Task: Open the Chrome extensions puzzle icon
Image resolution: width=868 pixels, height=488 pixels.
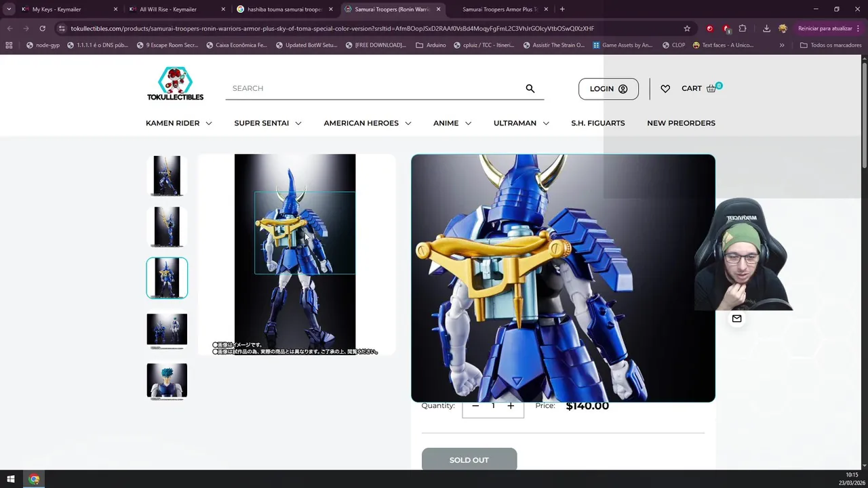Action: click(743, 28)
